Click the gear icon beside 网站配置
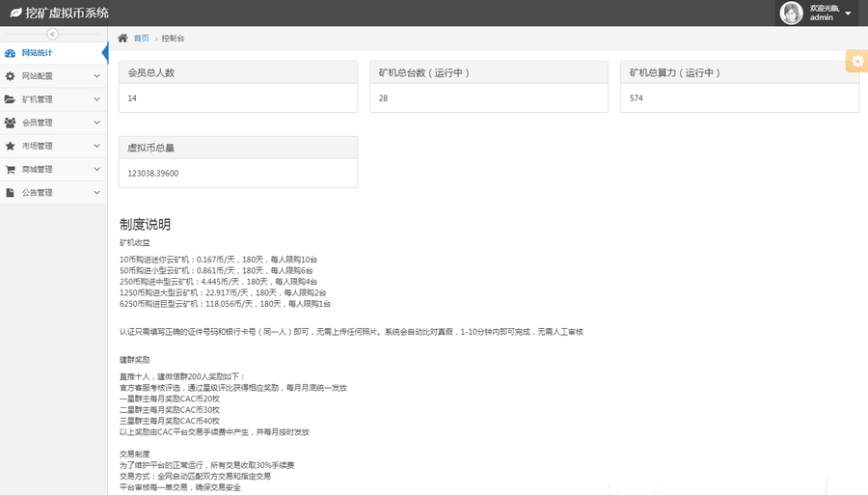The width and height of the screenshot is (868, 495). point(10,76)
